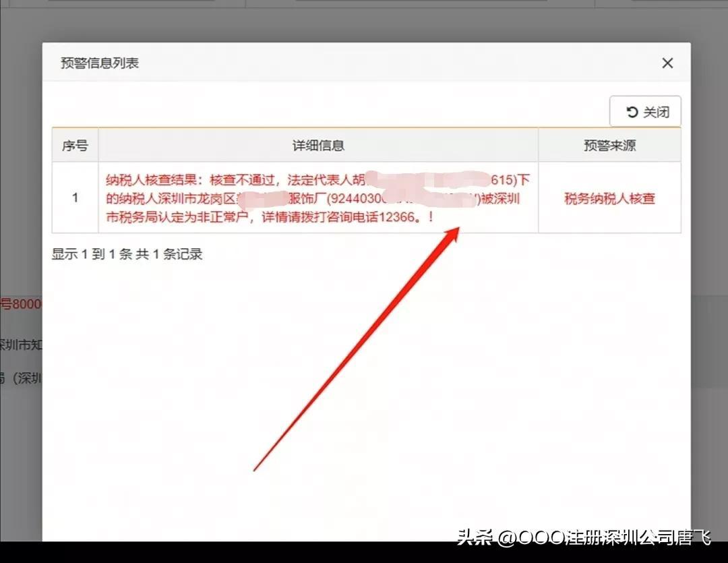
Task: Click the 深圳市知 text on the left edge
Action: 21,345
